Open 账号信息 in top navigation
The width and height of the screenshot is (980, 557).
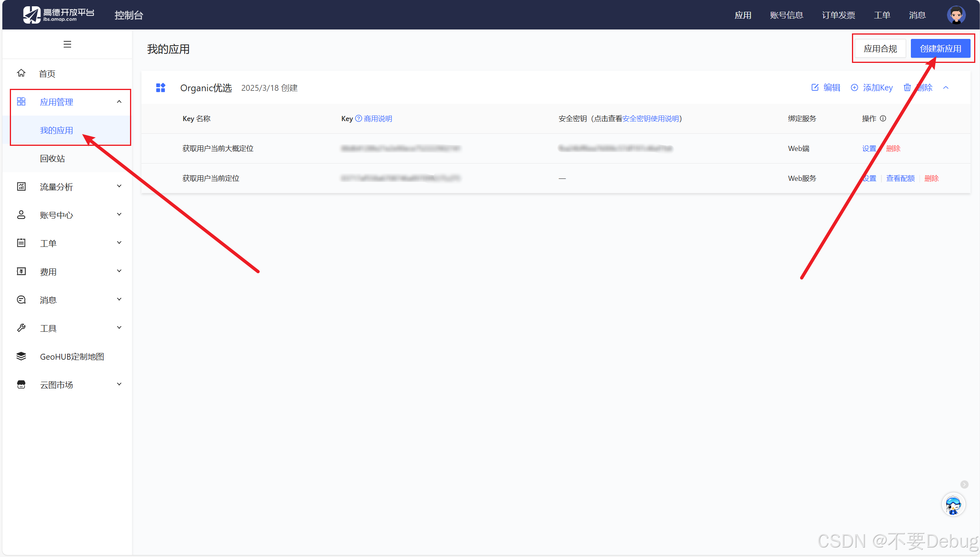click(x=786, y=15)
